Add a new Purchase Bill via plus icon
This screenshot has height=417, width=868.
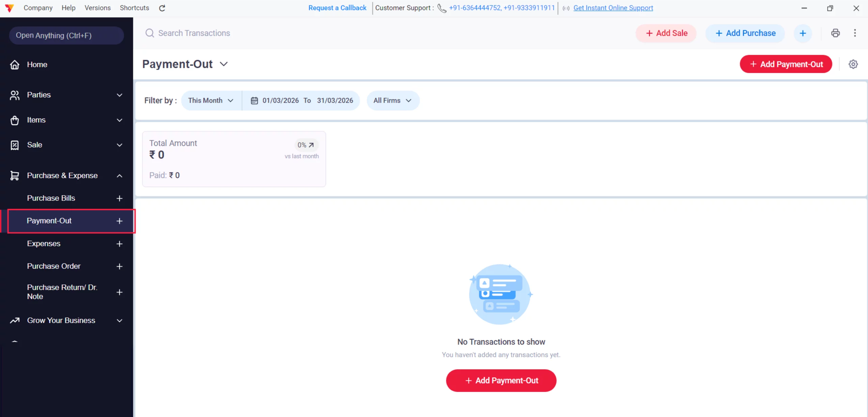[x=119, y=198]
